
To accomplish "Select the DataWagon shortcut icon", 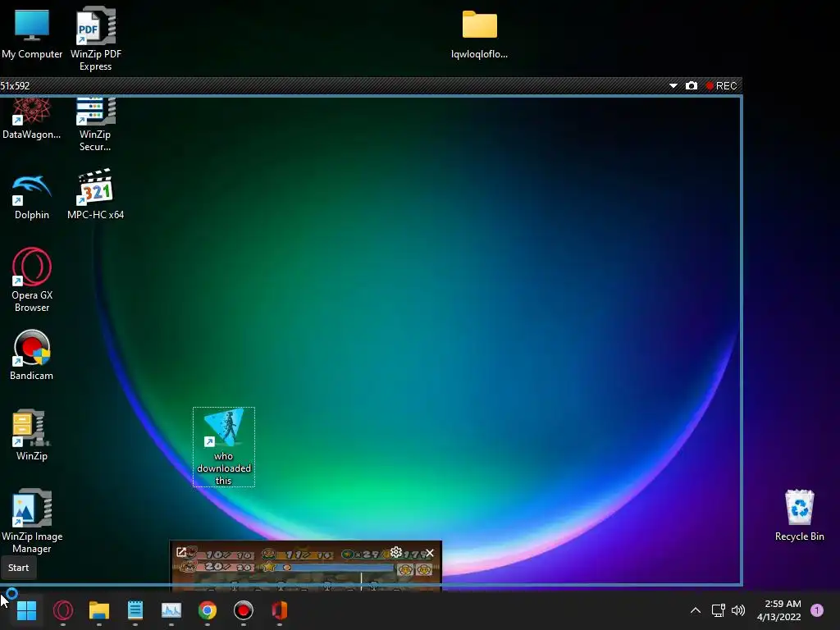I will point(32,119).
